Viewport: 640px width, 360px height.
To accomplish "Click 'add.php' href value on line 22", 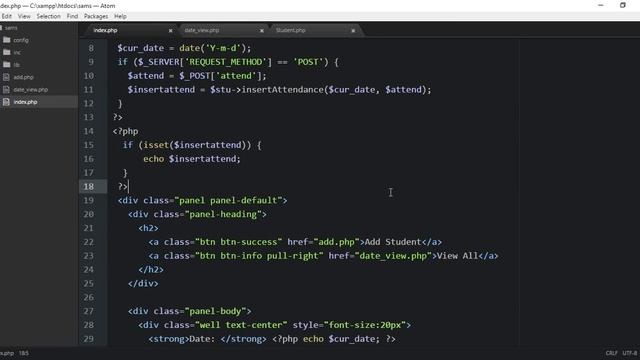I will point(336,242).
